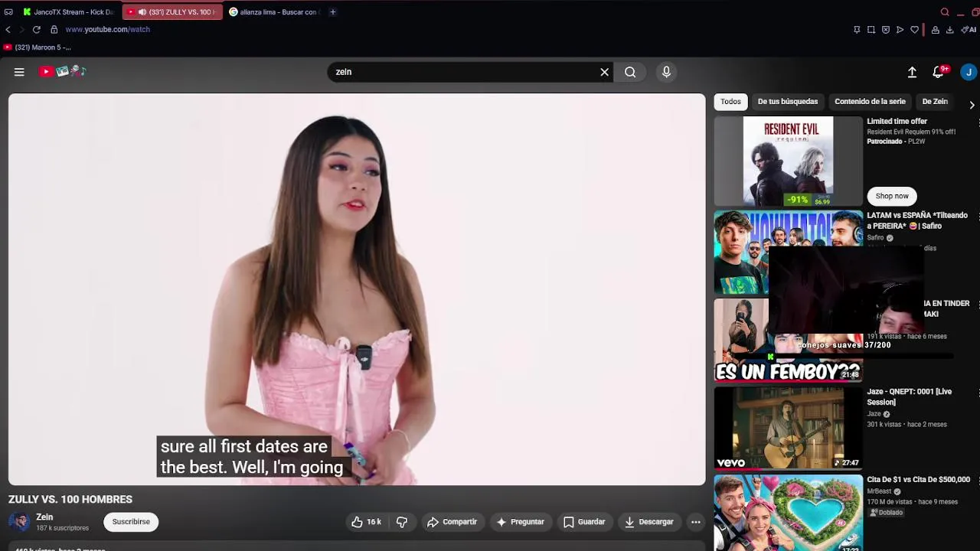Click 'Limited time offer' ad title
Screen dimensions: 980x551
pyautogui.click(x=897, y=122)
